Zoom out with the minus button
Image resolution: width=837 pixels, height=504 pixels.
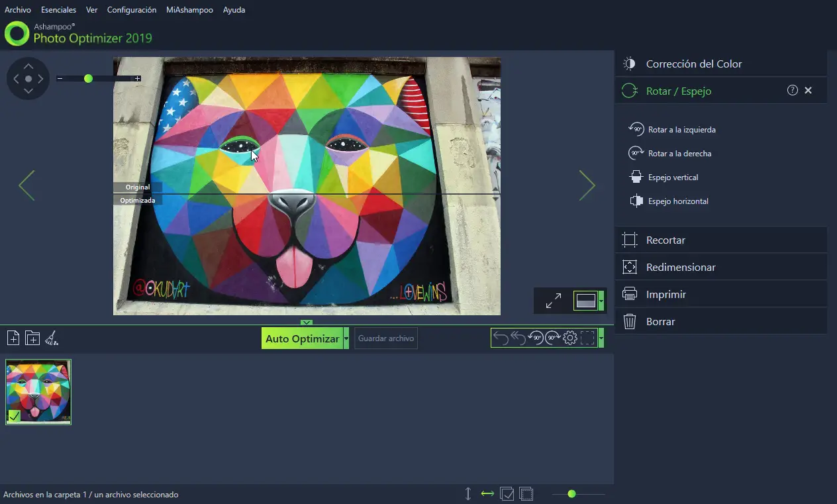60,79
